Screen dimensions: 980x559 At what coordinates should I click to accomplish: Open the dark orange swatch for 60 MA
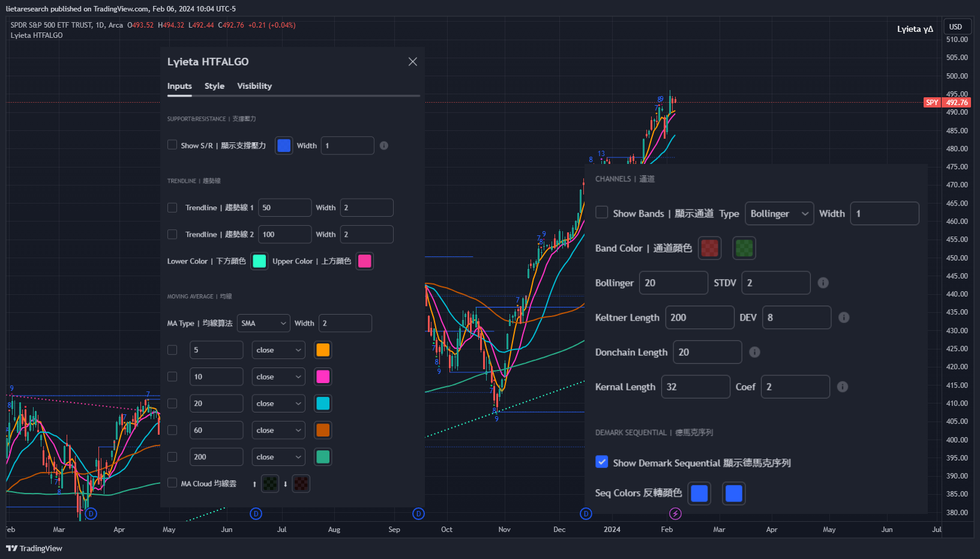pyautogui.click(x=323, y=430)
